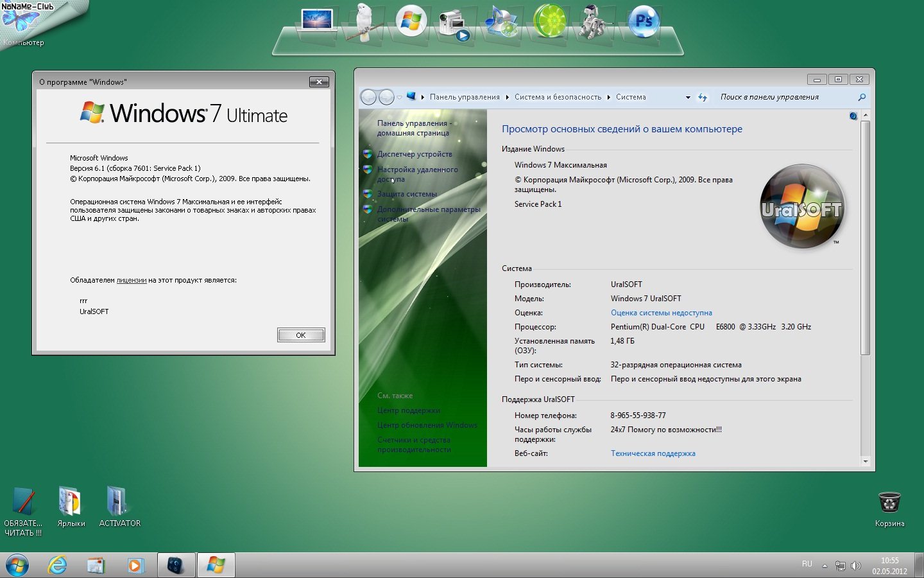
Task: Click the blue help question mark icon
Action: point(853,116)
